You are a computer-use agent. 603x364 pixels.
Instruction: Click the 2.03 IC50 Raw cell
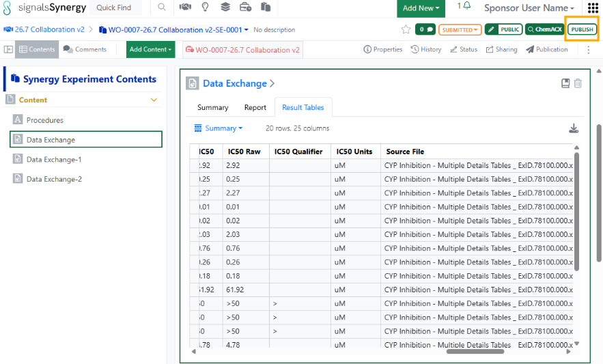[x=245, y=234]
